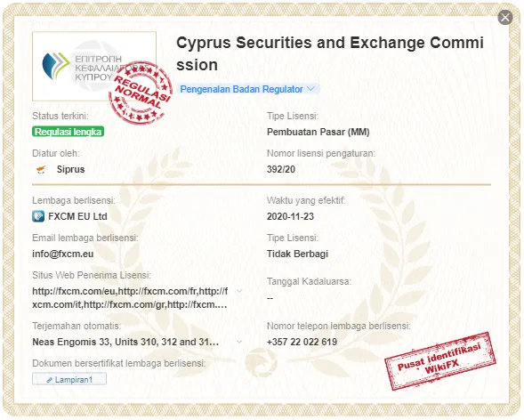Click the http://fxcm.com/eu website text

pos(74,291)
